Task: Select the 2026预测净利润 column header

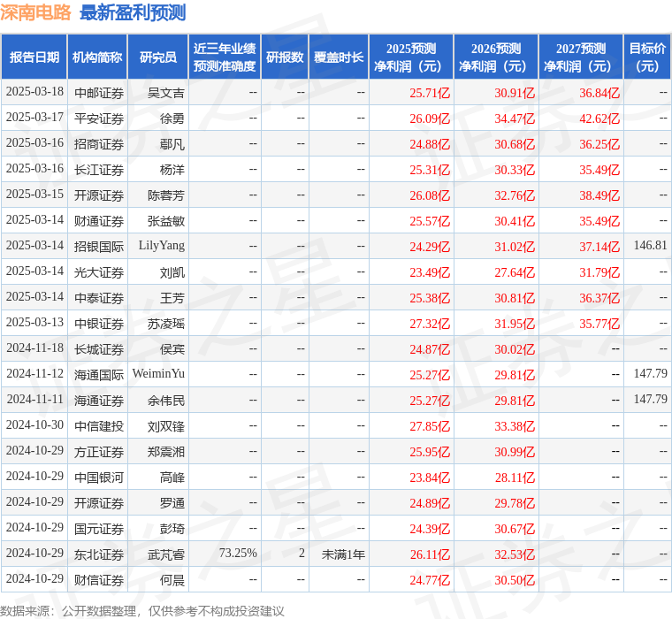Action: [x=496, y=57]
